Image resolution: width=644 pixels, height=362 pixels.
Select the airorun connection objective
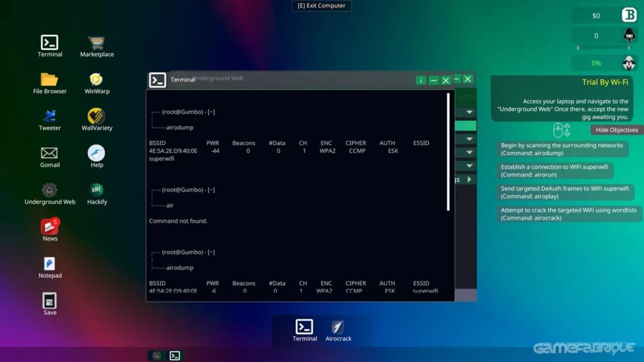pyautogui.click(x=555, y=171)
